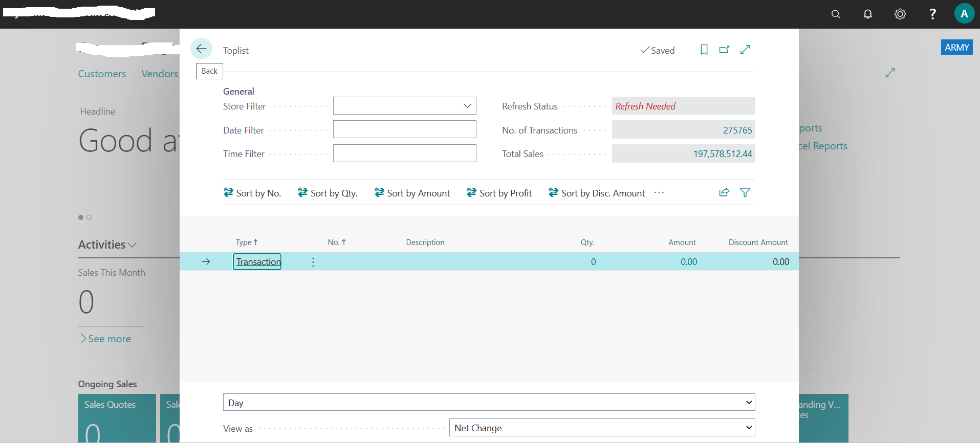Click the Excel Reports link in background
980x443 pixels.
click(x=823, y=146)
